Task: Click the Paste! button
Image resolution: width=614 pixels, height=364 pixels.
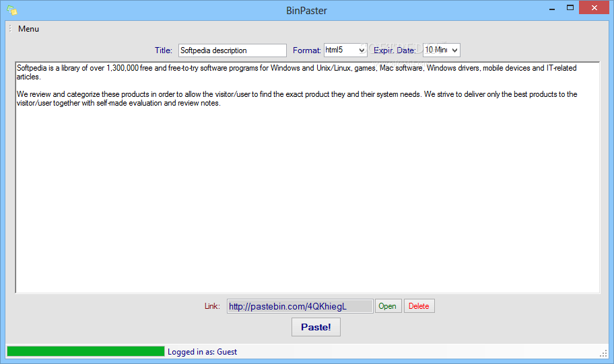Action: tap(316, 327)
